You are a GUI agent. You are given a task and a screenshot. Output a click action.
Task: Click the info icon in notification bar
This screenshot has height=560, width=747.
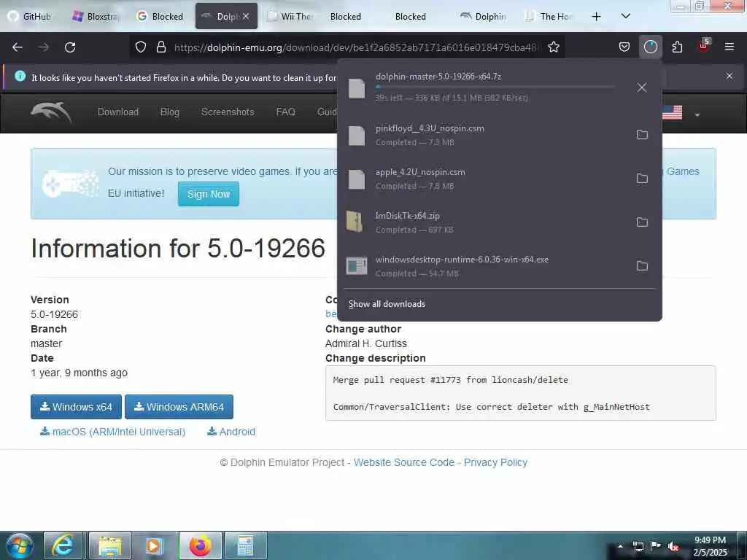pyautogui.click(x=20, y=76)
